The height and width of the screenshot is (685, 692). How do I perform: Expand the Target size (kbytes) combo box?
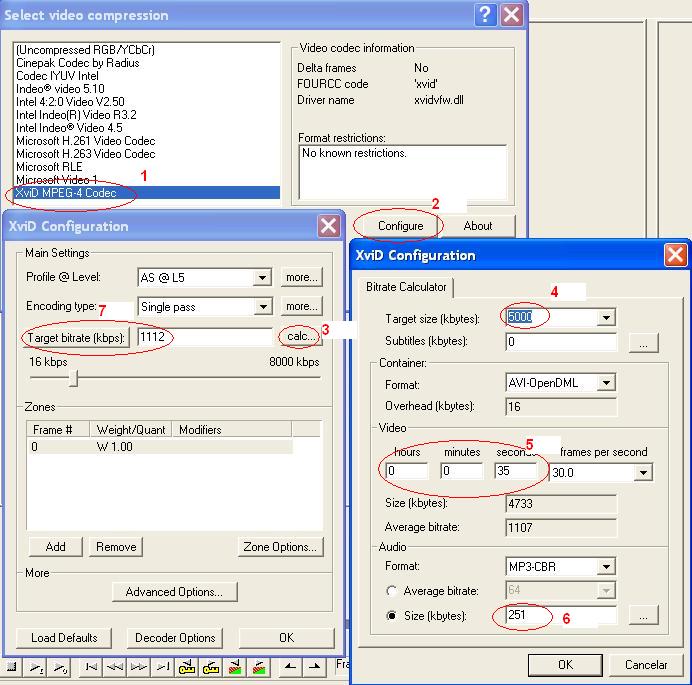click(606, 317)
